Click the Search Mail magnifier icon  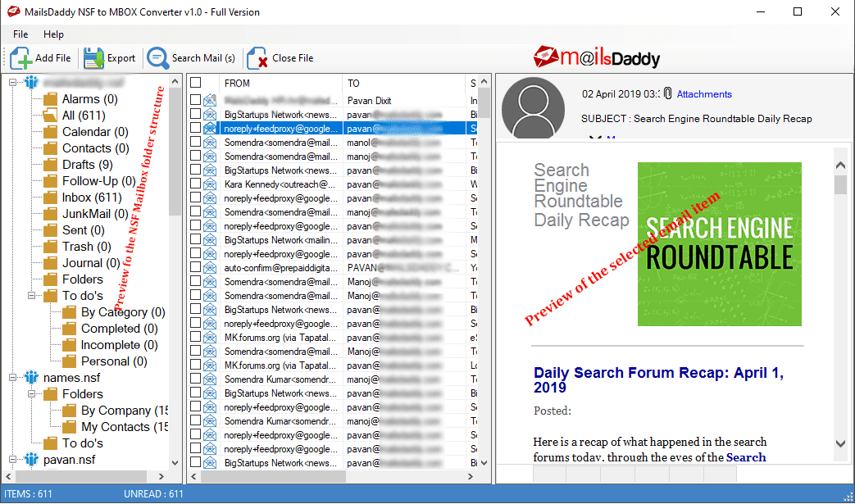[x=158, y=58]
